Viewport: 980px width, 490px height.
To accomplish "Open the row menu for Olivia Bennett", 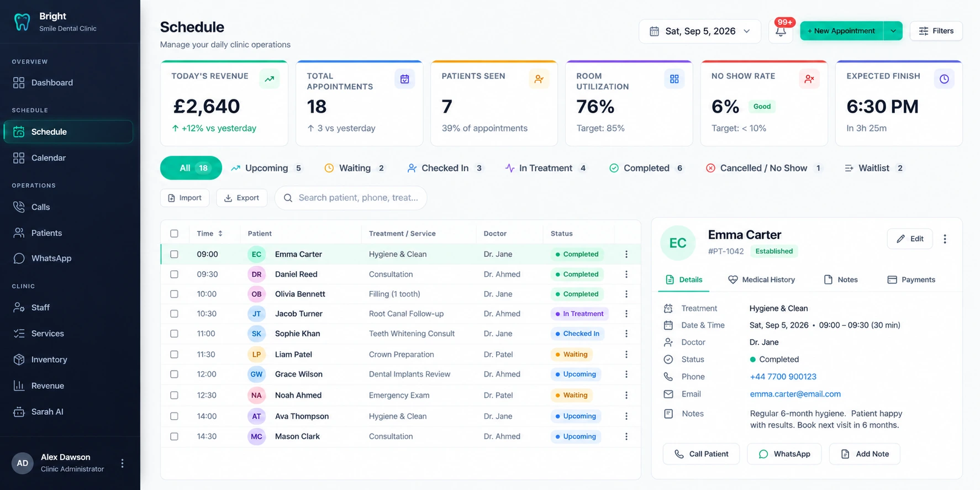I will point(626,294).
